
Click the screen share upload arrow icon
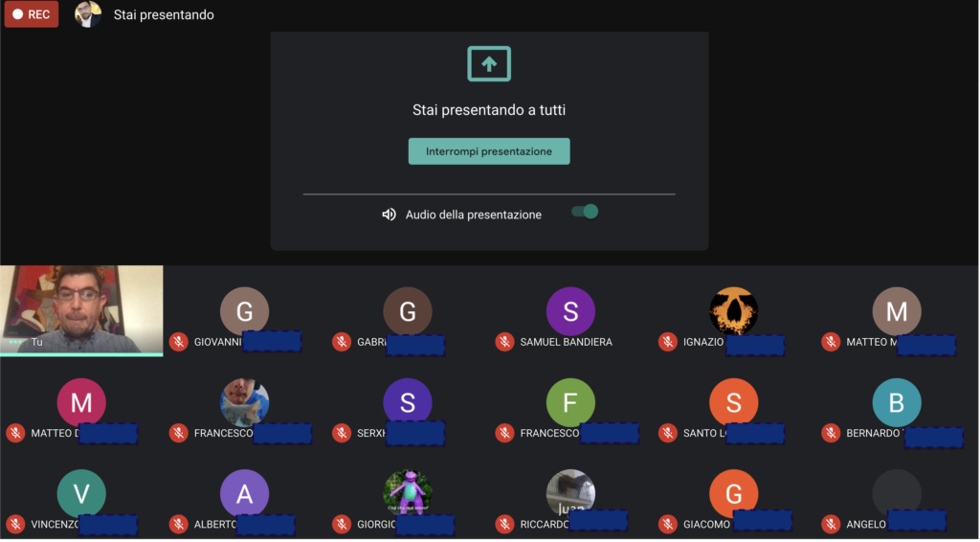489,64
